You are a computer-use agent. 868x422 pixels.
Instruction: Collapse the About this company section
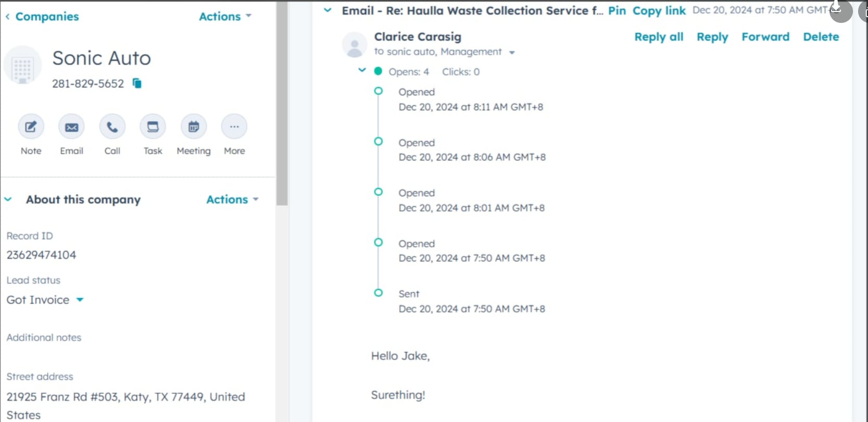pos(8,200)
